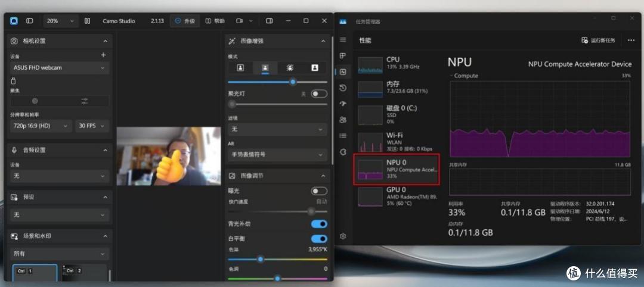This screenshot has width=644, height=287.
Task: Select the Ctrl 1 scene thumbnail
Action: click(x=35, y=273)
